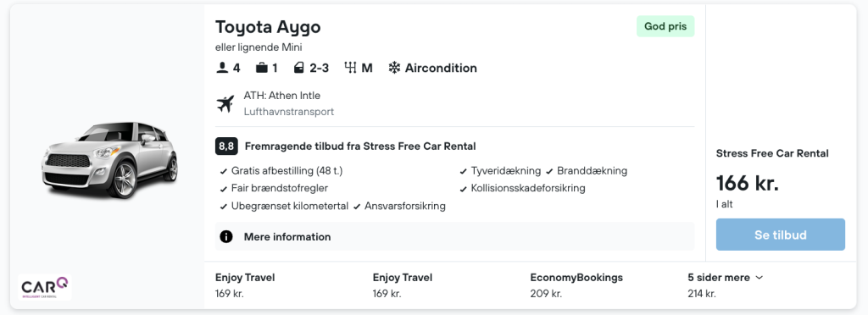Expand the Mere information section

(x=454, y=236)
